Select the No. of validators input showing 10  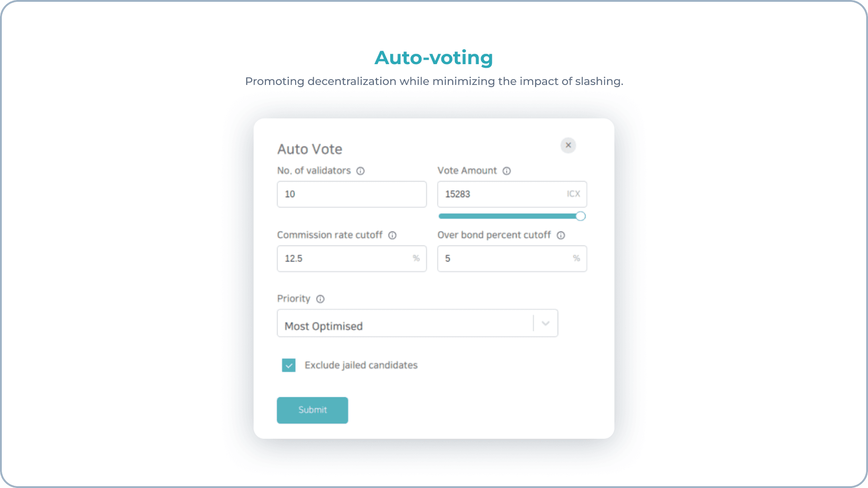352,194
